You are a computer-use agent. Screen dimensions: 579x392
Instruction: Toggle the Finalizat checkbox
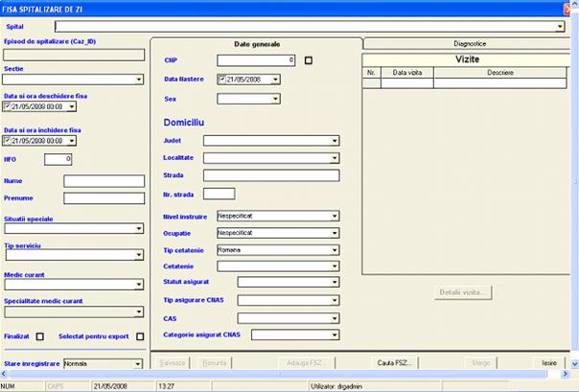(x=40, y=336)
